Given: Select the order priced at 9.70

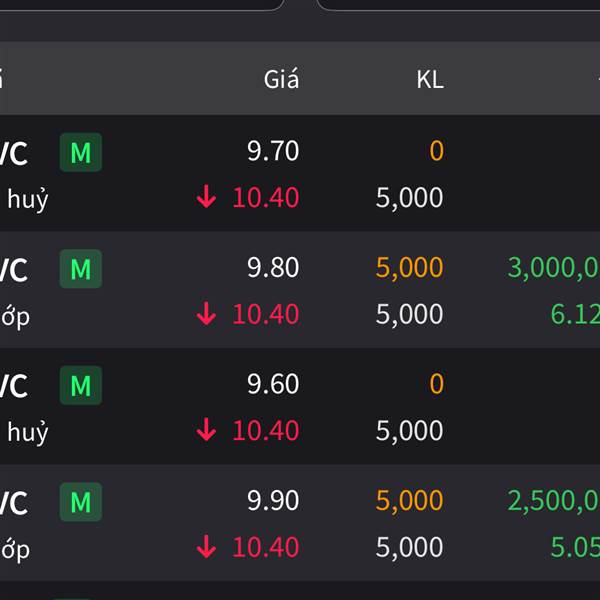Looking at the screenshot, I should [x=273, y=152].
